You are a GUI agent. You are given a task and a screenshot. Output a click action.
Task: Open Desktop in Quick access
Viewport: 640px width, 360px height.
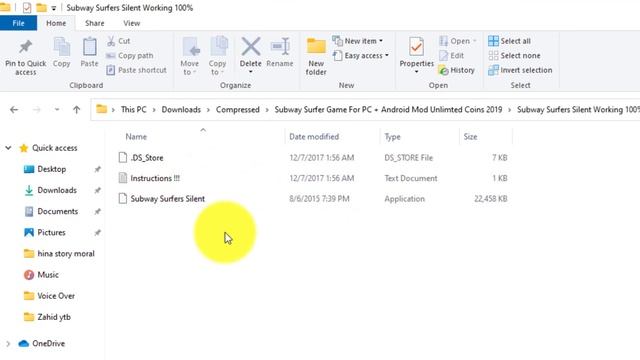51,169
